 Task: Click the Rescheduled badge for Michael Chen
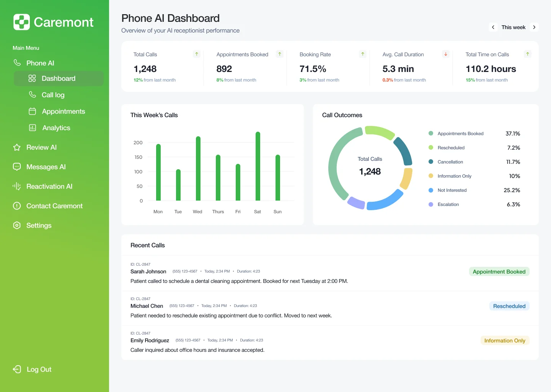coord(509,306)
